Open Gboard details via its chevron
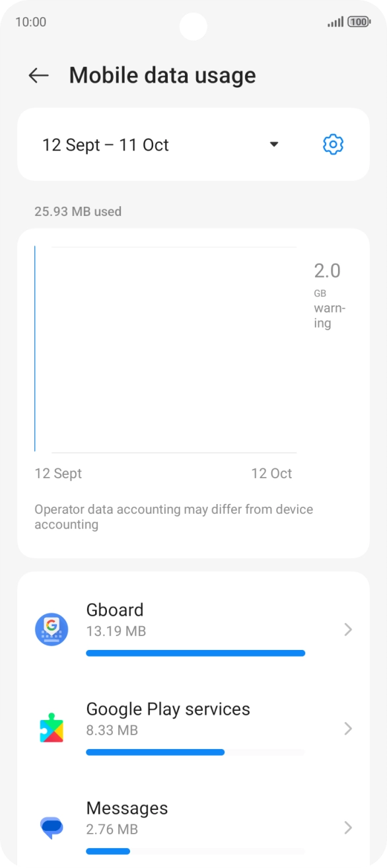This screenshot has height=868, width=387. click(348, 630)
